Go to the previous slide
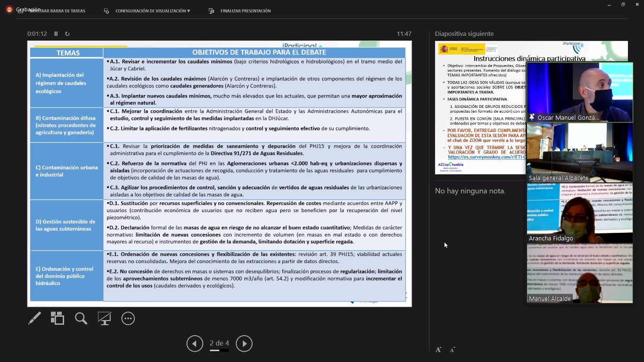The width and height of the screenshot is (644, 362). (195, 344)
